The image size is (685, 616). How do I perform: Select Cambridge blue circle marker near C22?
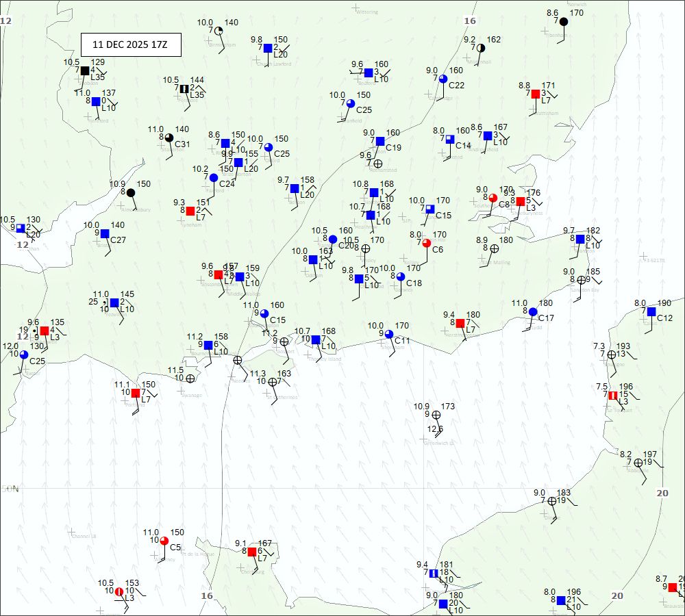pos(443,79)
